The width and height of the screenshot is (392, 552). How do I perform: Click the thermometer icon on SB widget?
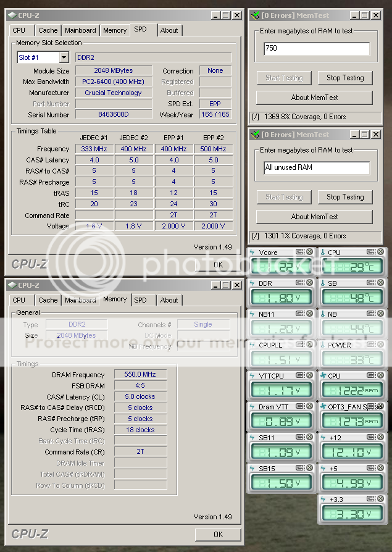pyautogui.click(x=323, y=283)
